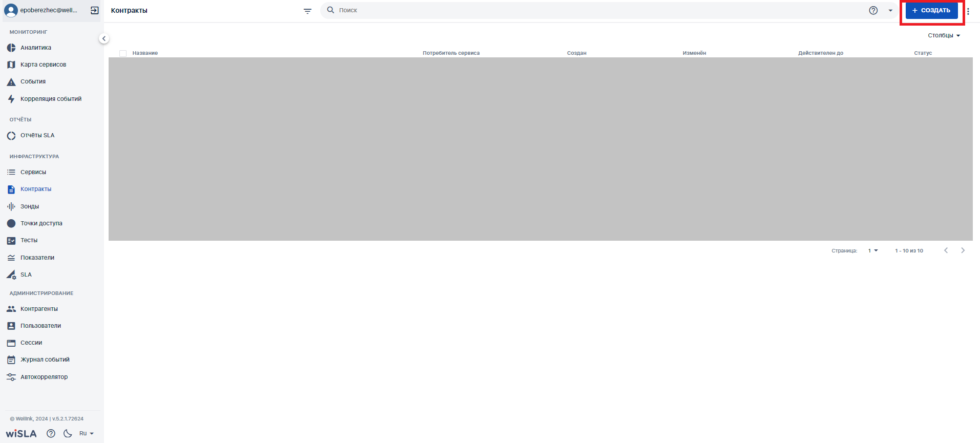Click the Создан column header
980x443 pixels.
pyautogui.click(x=577, y=53)
